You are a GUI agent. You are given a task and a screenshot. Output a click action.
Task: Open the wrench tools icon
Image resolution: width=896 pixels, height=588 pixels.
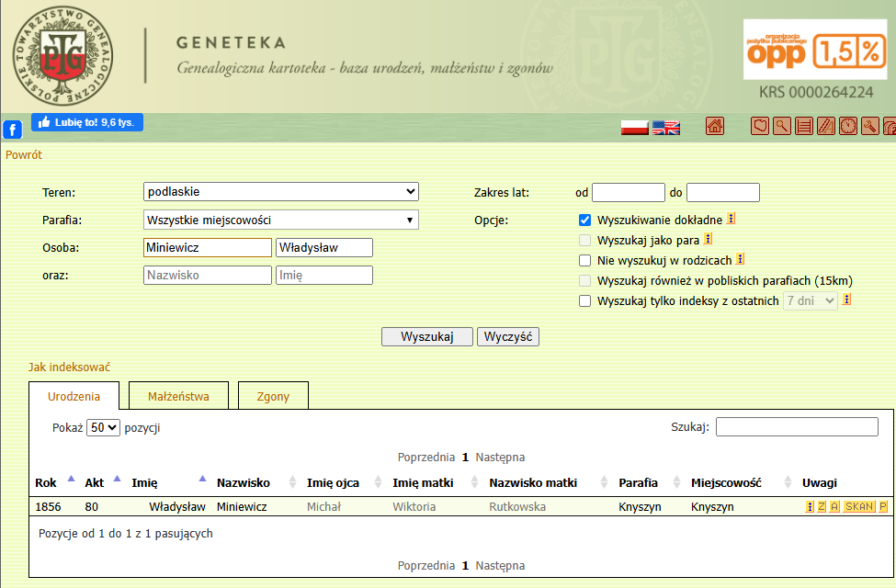point(869,126)
